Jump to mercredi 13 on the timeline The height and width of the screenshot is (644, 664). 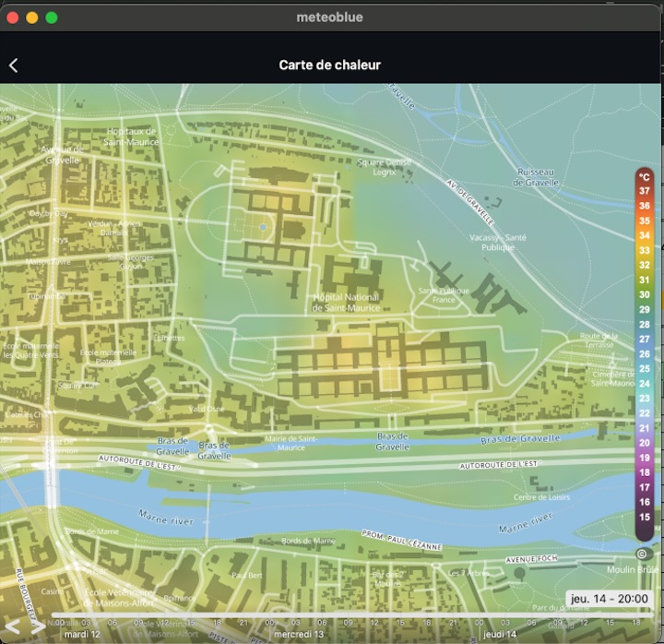coord(300,634)
